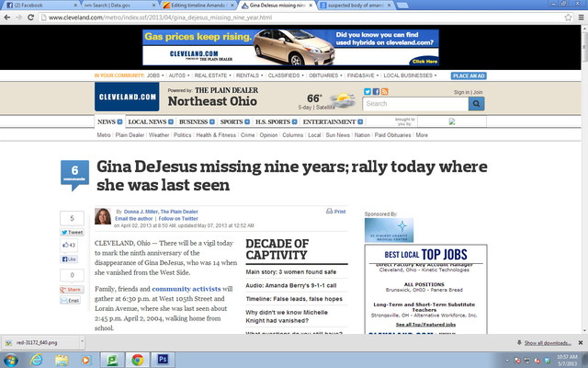Click the author photo thumbnail

pos(103,216)
